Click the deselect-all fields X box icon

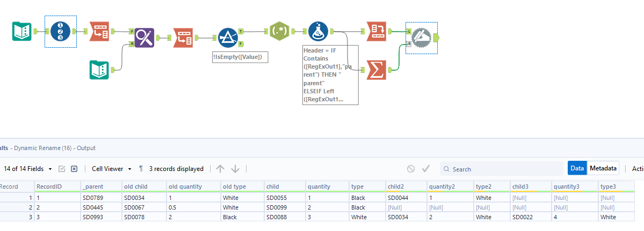click(x=74, y=169)
